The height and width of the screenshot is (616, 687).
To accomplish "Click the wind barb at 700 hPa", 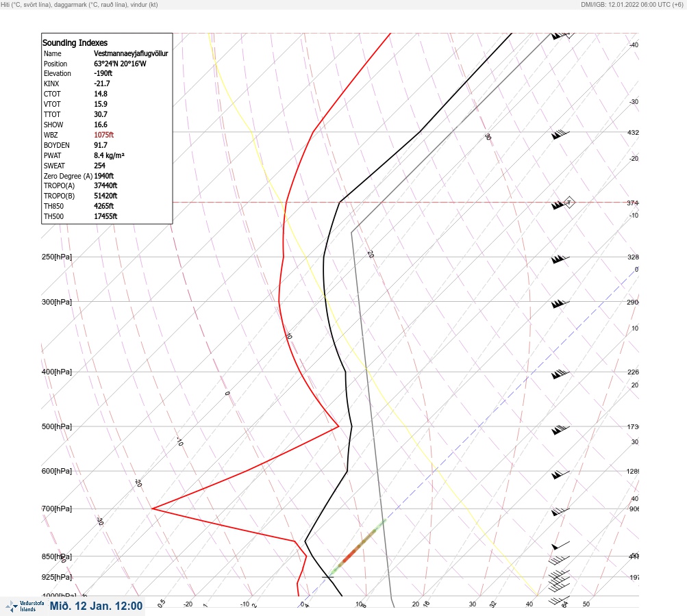I will [x=560, y=511].
